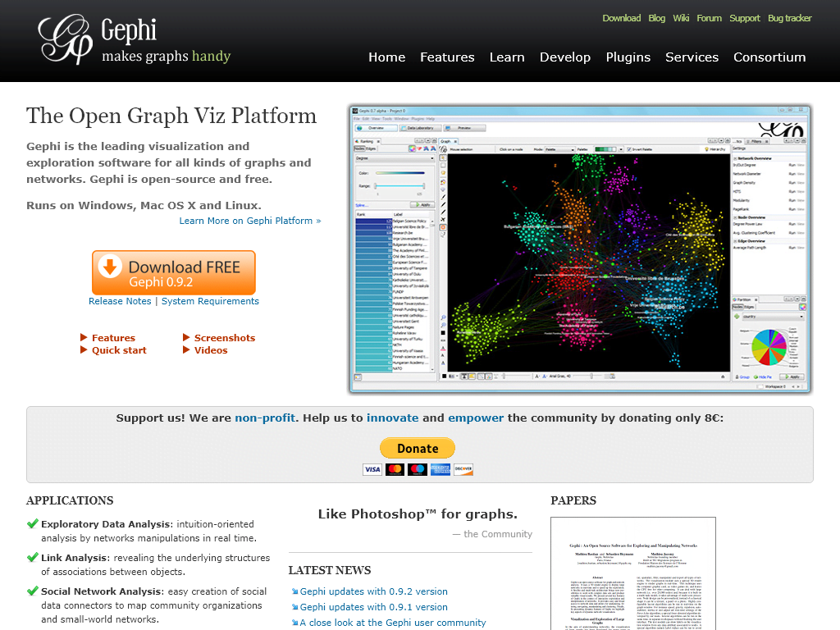Toggle Group in the Partition panel

click(x=743, y=376)
